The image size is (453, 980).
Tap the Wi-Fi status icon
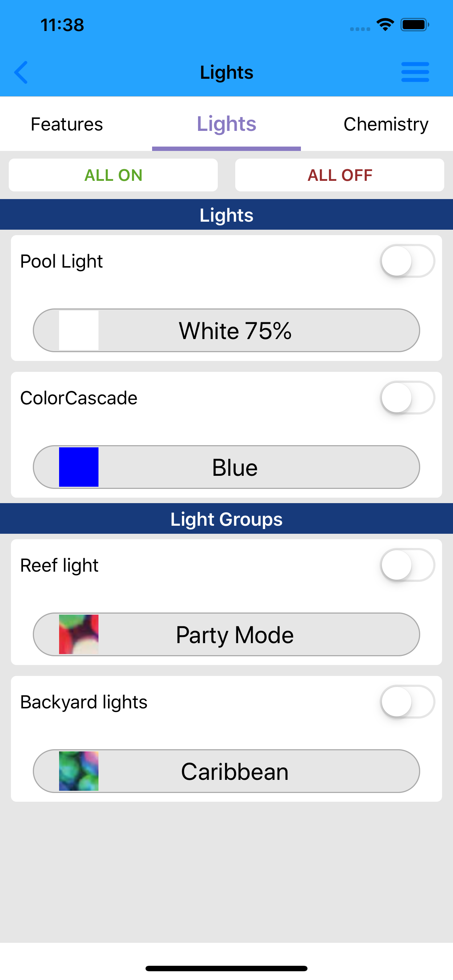click(385, 24)
